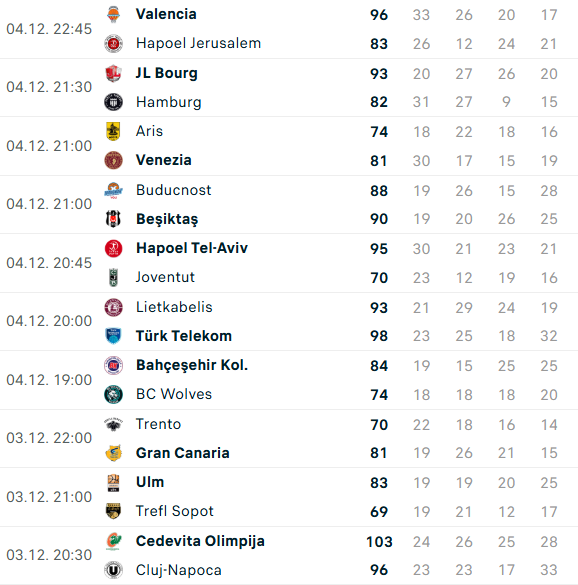This screenshot has width=578, height=585.
Task: Open match at 04.12. 20:00
Action: click(289, 322)
